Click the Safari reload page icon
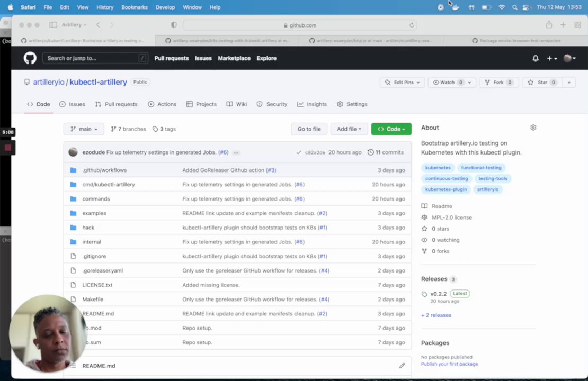 (x=412, y=25)
